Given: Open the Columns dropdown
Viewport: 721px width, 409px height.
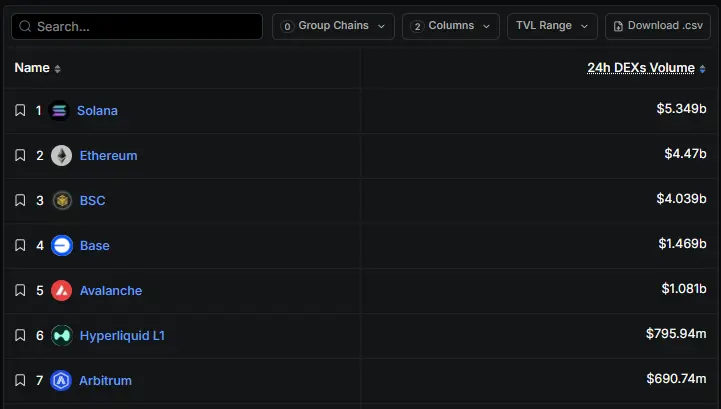Looking at the screenshot, I should coord(451,26).
